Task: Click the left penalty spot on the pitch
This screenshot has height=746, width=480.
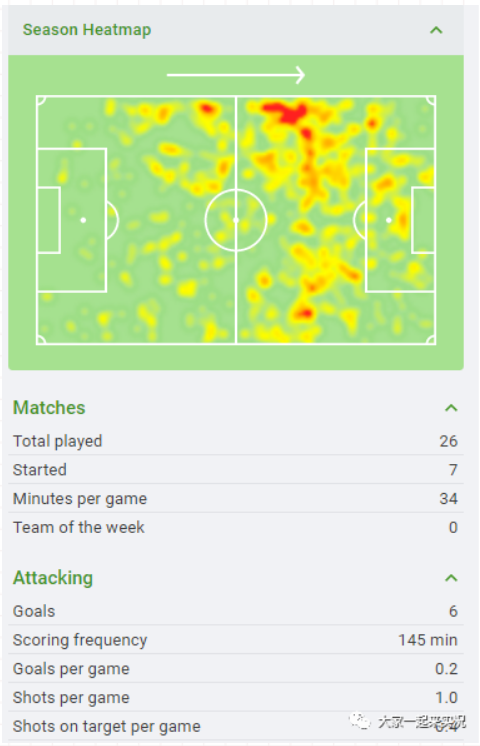Action: point(83,220)
